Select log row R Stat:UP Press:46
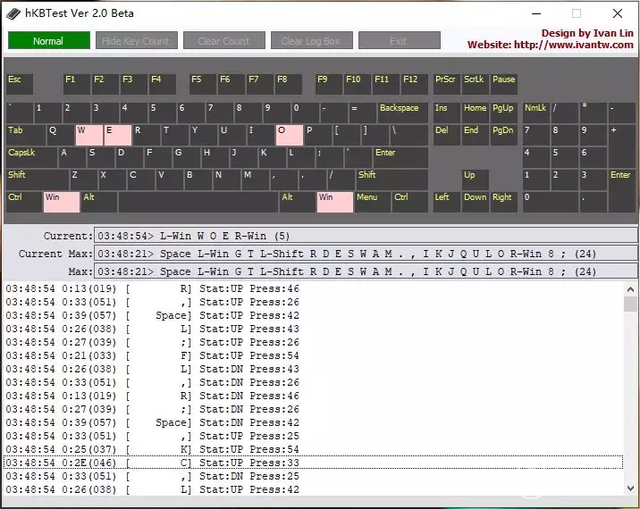640x509 pixels. click(313, 289)
